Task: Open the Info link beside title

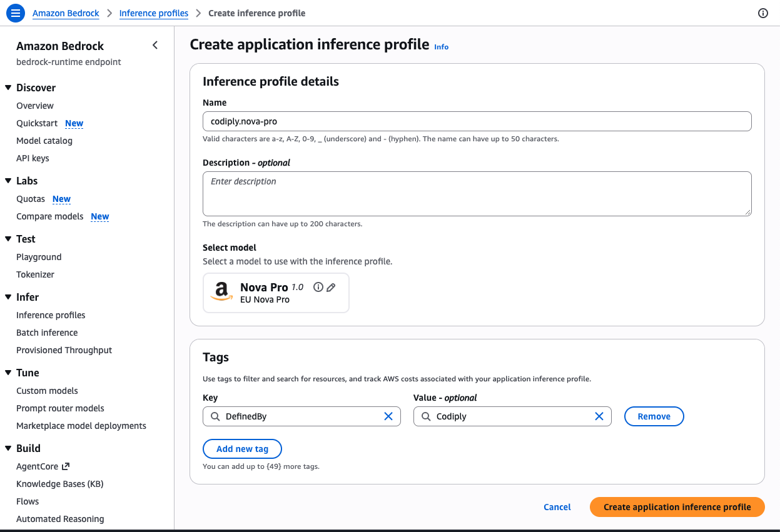Action: click(442, 47)
